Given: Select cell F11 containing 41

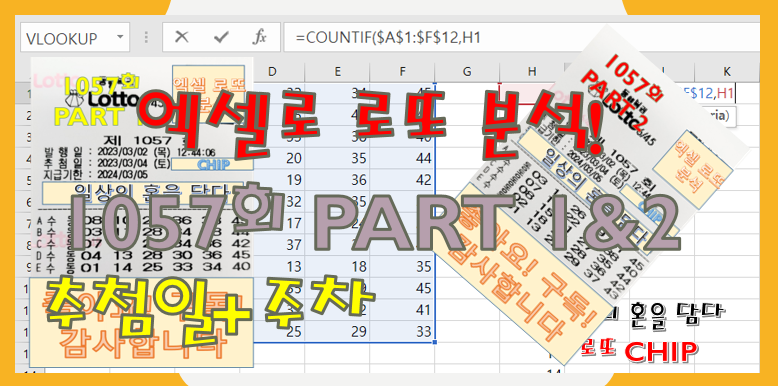Looking at the screenshot, I should click(402, 310).
